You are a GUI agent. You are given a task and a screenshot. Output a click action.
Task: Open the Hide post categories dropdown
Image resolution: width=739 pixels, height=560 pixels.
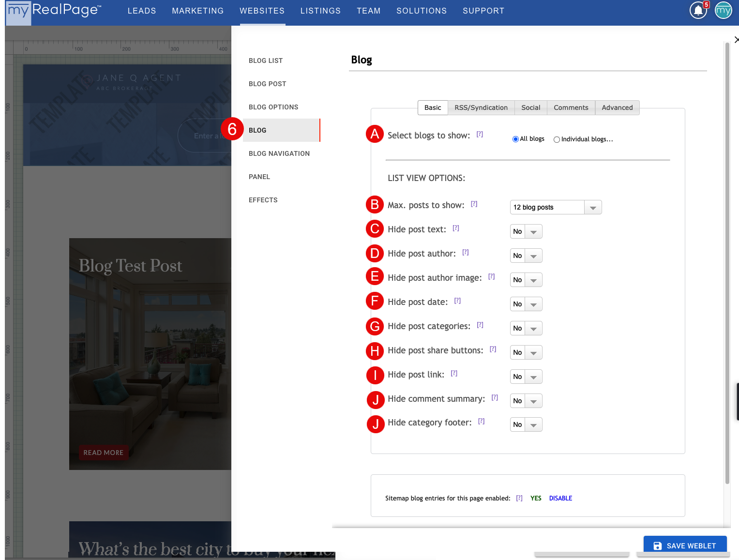click(x=526, y=328)
